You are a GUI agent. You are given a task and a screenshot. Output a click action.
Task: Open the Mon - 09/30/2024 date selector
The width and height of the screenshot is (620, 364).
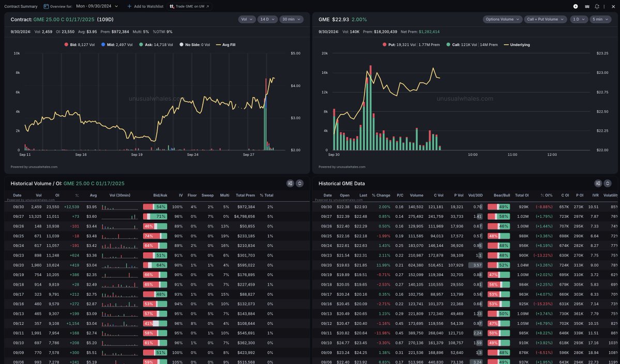[97, 6]
